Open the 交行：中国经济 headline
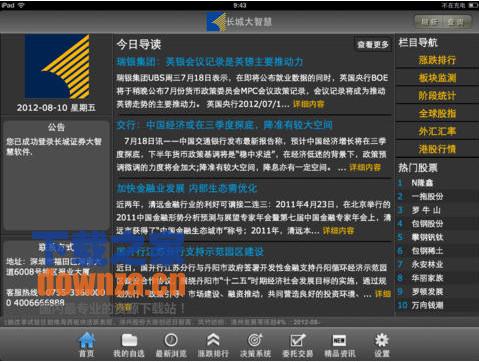 (x=224, y=125)
